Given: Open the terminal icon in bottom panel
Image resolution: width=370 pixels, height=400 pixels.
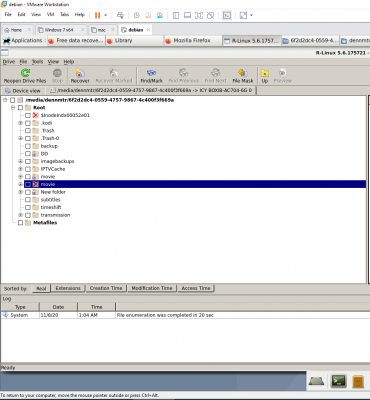Looking at the screenshot, I should 338,381.
